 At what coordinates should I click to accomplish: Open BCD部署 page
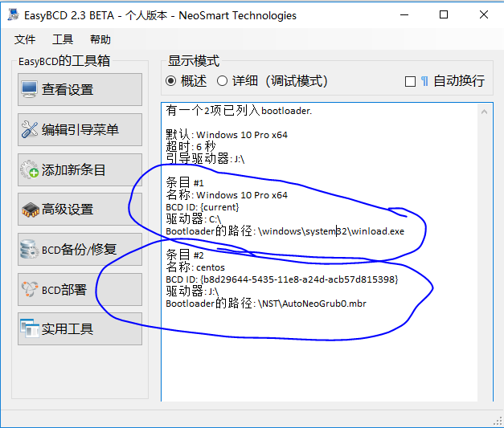click(80, 290)
